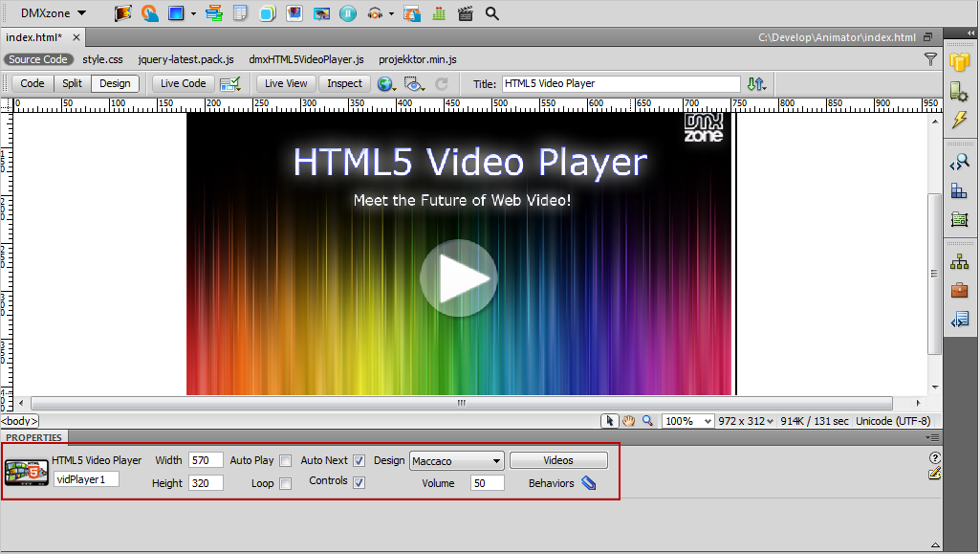Click the magnifier search icon in DMXzone toolbar
Image resolution: width=980 pixels, height=554 pixels.
tap(492, 13)
